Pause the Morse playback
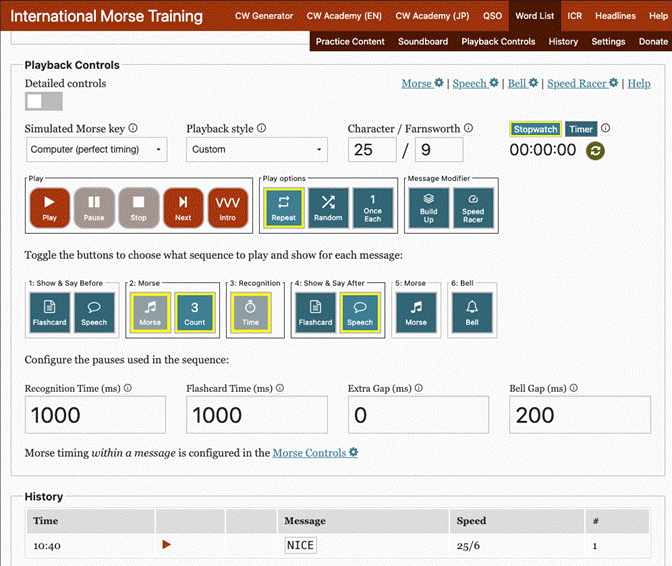Screen dimensions: 672x566 coord(94,207)
